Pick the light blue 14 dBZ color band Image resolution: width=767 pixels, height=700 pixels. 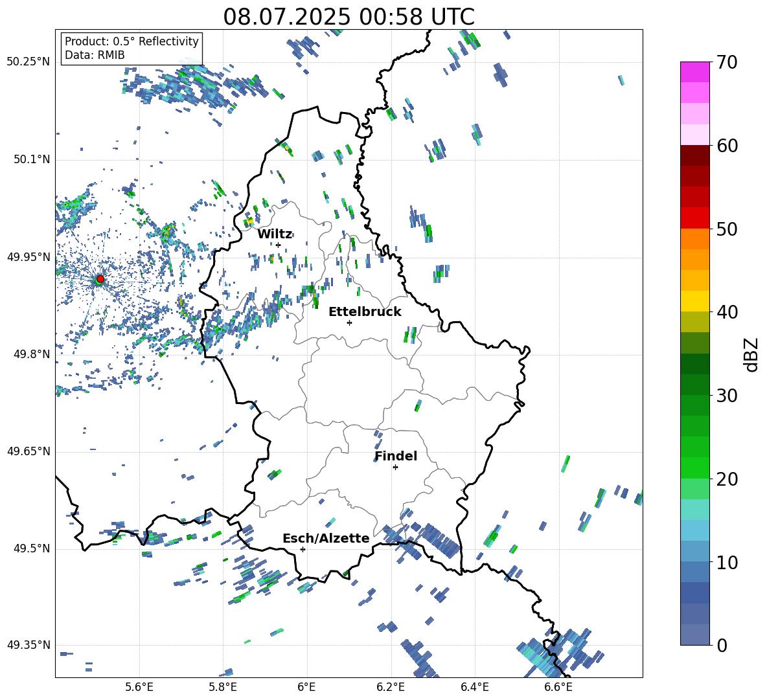point(694,530)
